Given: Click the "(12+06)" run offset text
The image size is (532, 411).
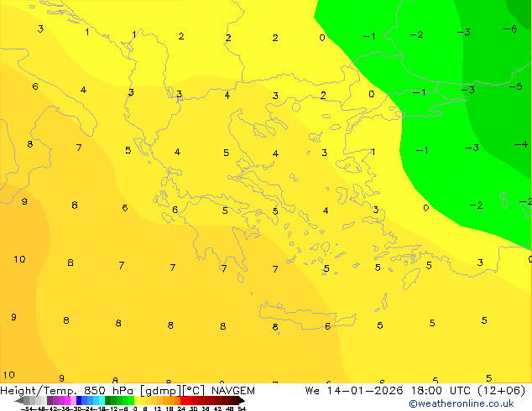Looking at the screenshot, I should 502,391.
